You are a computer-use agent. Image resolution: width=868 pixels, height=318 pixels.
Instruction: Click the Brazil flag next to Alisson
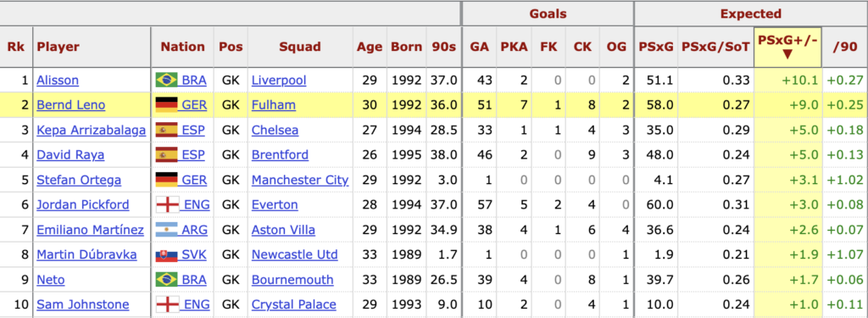167,81
